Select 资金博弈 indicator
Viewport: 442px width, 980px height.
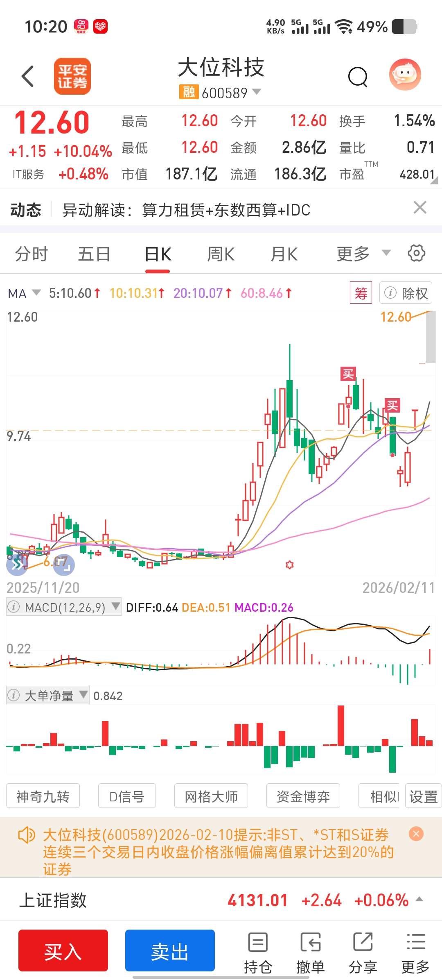(303, 796)
